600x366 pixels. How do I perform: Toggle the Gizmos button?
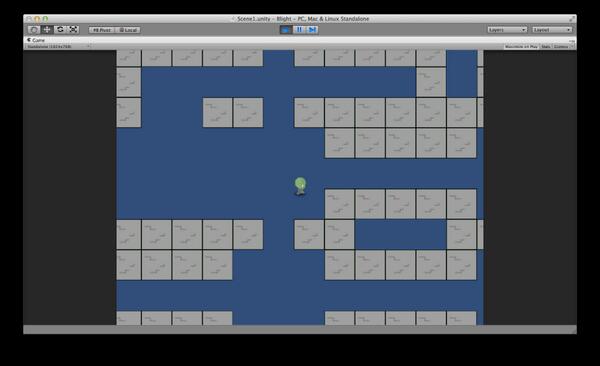pyautogui.click(x=561, y=46)
